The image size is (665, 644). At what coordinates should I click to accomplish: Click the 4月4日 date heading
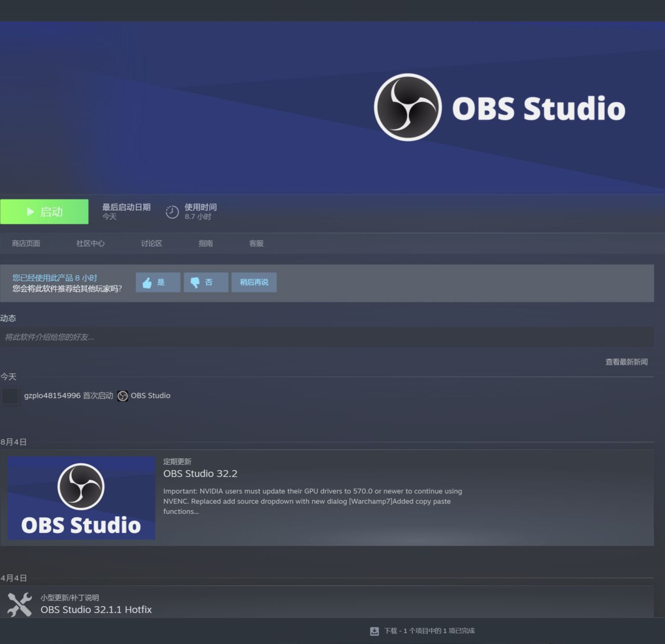click(14, 578)
